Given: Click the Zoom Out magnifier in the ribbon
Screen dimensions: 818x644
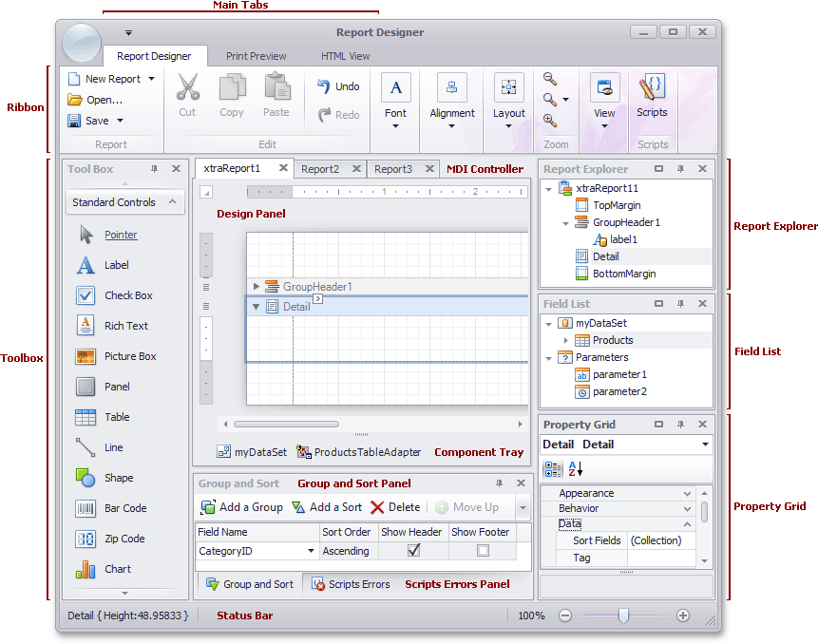Looking at the screenshot, I should coord(550,79).
